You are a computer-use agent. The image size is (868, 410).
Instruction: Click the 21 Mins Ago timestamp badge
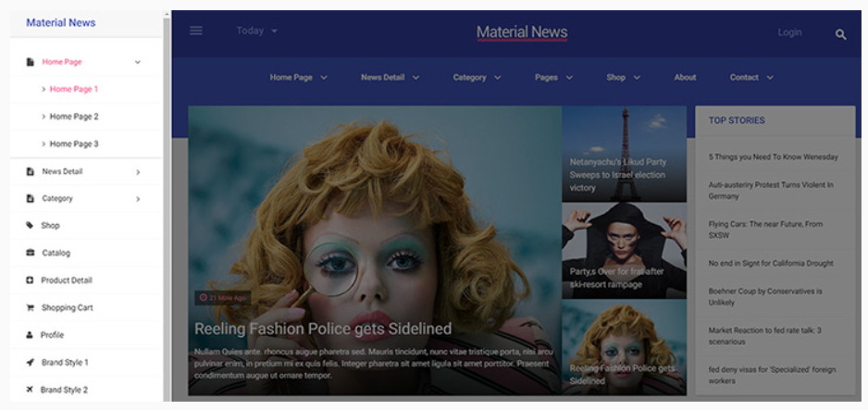coord(222,298)
